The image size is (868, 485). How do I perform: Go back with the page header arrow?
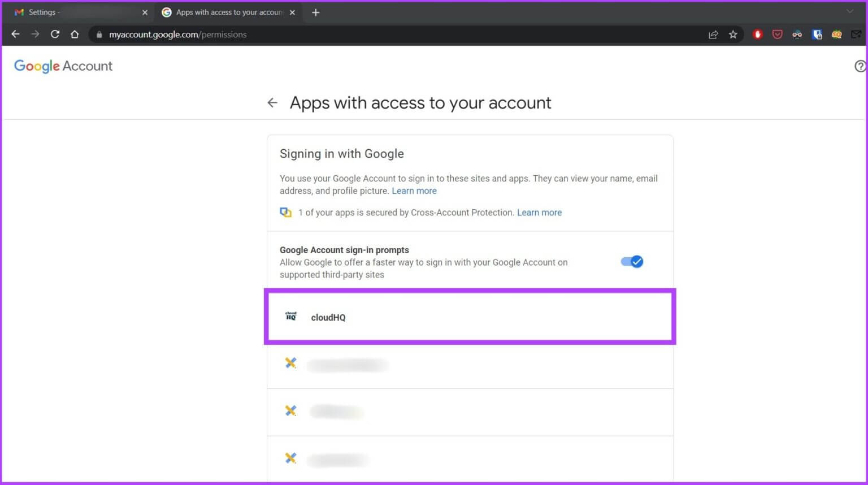(272, 103)
